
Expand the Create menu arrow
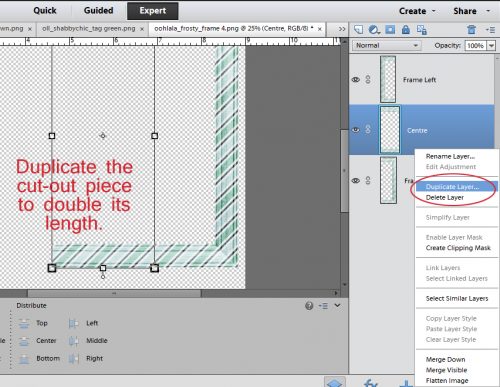(434, 11)
